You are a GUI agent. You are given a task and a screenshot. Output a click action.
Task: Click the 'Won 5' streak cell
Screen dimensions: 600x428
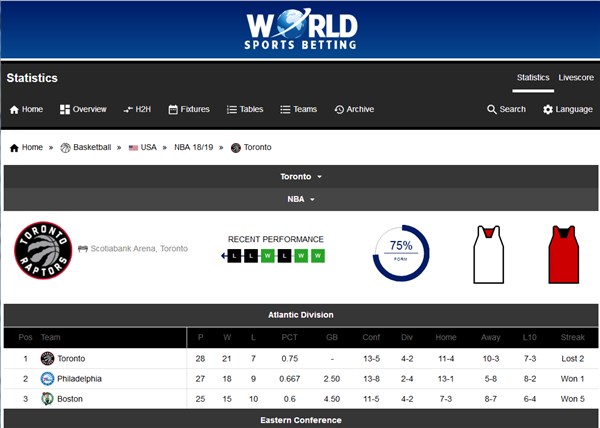point(573,399)
